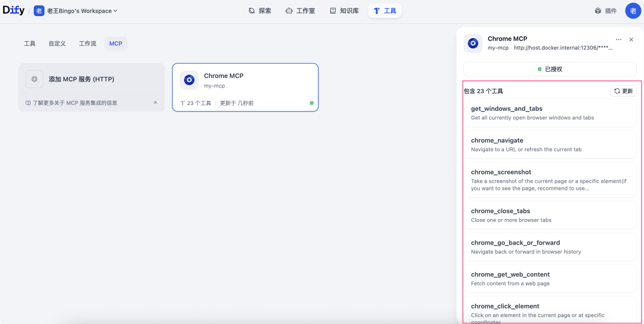Click the 已授权 authorized button
Image resolution: width=644 pixels, height=324 pixels.
pyautogui.click(x=550, y=69)
